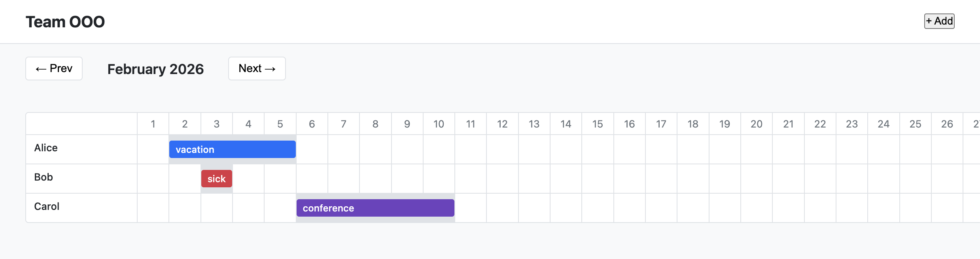The image size is (980, 259).
Task: Go to previous month with Prev
Action: (54, 69)
